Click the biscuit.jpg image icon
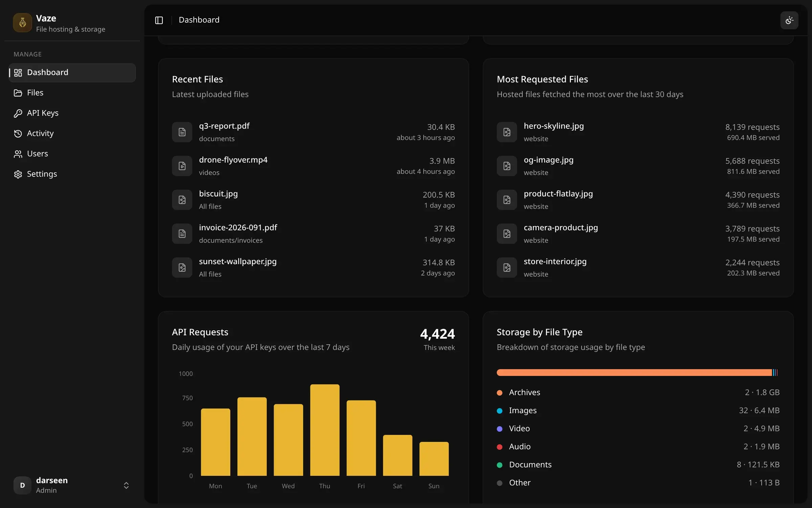Screen dimensions: 812x508 182,200
